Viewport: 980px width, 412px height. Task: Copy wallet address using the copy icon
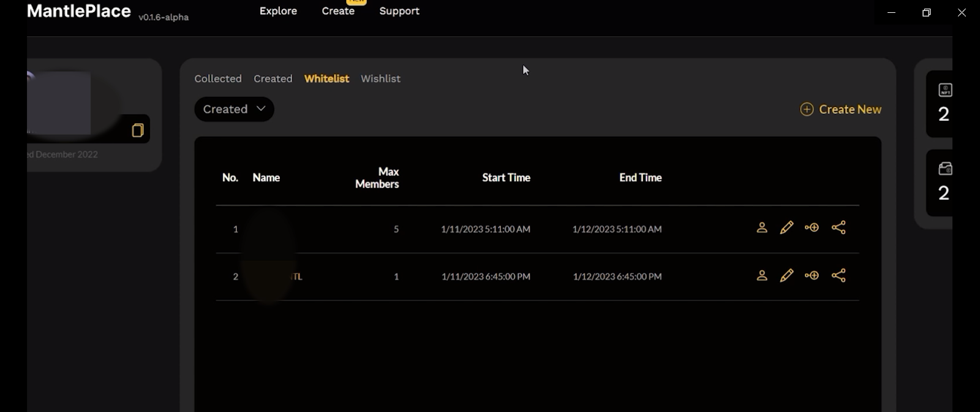pyautogui.click(x=138, y=130)
